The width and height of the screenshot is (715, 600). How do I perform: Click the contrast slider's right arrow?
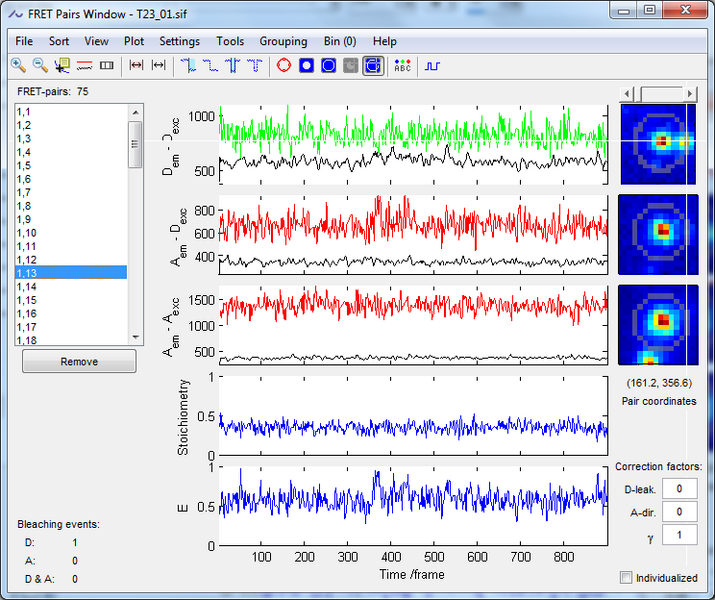690,93
